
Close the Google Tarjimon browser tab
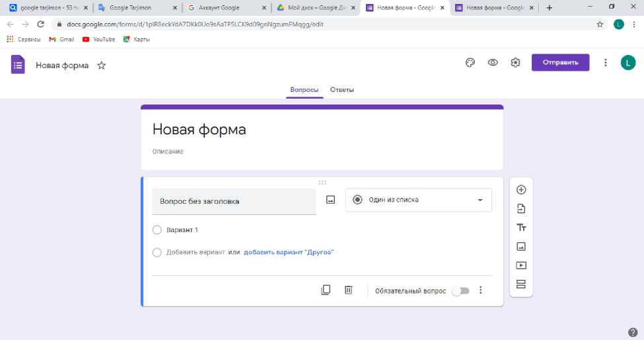(x=174, y=8)
